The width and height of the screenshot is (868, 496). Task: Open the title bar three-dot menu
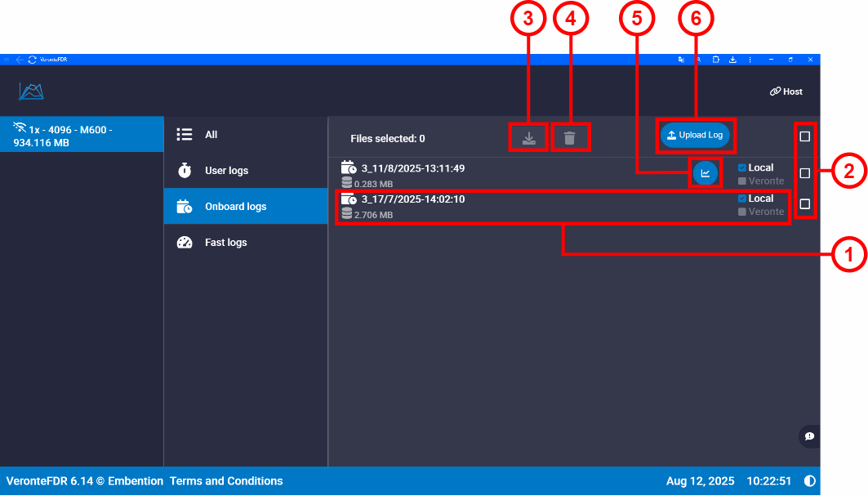(750, 60)
